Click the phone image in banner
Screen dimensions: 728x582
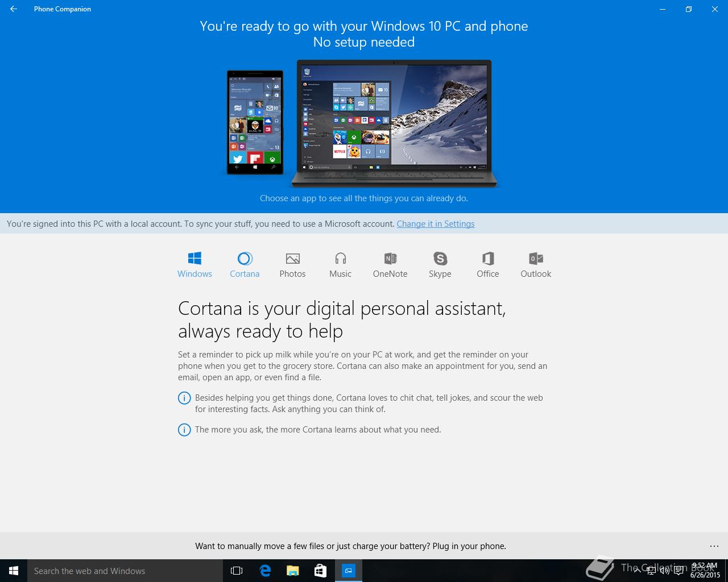coord(255,122)
